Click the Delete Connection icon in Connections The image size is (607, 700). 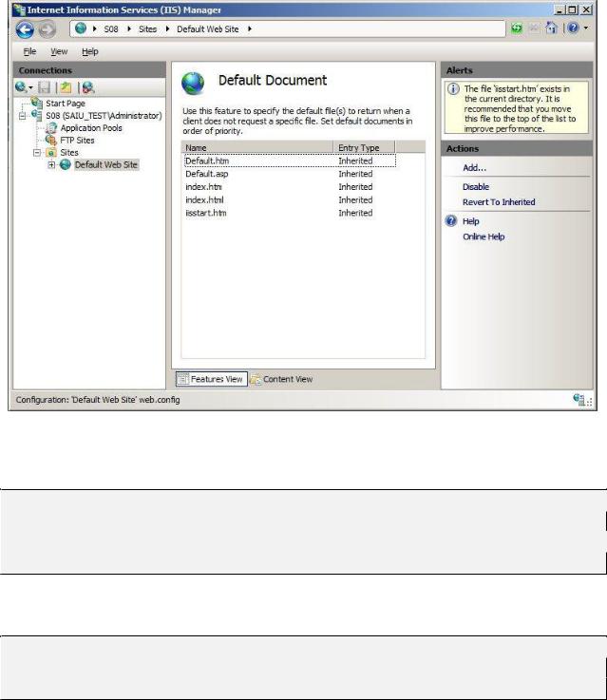point(88,87)
